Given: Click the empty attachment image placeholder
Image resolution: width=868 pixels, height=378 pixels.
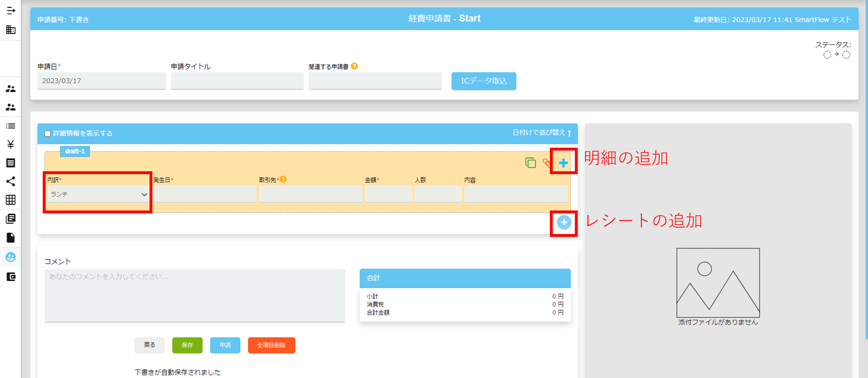Looking at the screenshot, I should coord(718,283).
